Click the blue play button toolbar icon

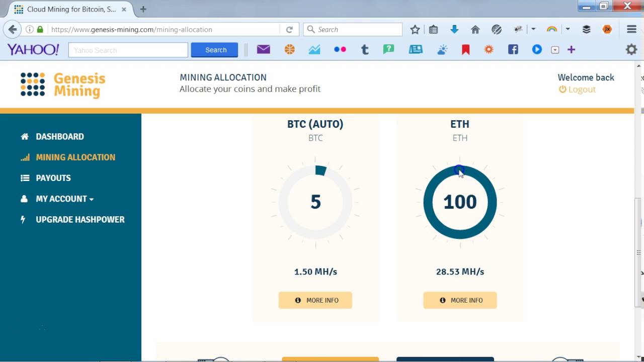pyautogui.click(x=537, y=49)
